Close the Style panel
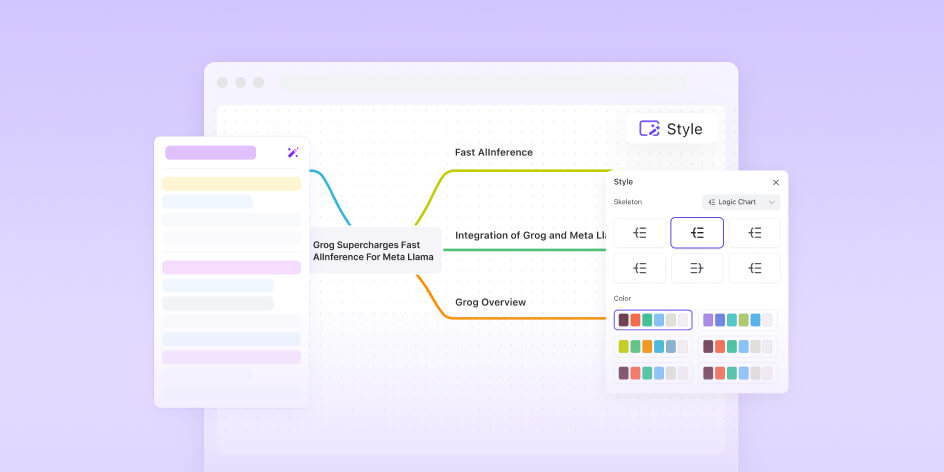Screen dimensions: 944x472 pos(775,182)
